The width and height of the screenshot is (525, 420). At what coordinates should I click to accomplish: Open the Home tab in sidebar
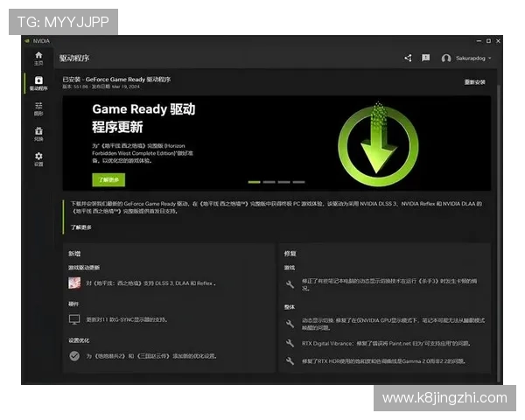tap(38, 59)
